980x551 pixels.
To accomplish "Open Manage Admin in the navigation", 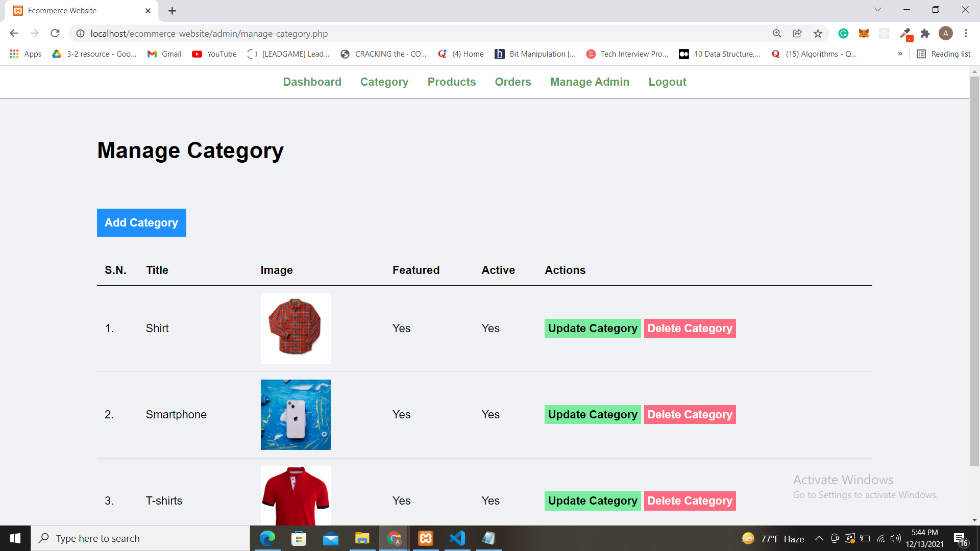I will [590, 82].
